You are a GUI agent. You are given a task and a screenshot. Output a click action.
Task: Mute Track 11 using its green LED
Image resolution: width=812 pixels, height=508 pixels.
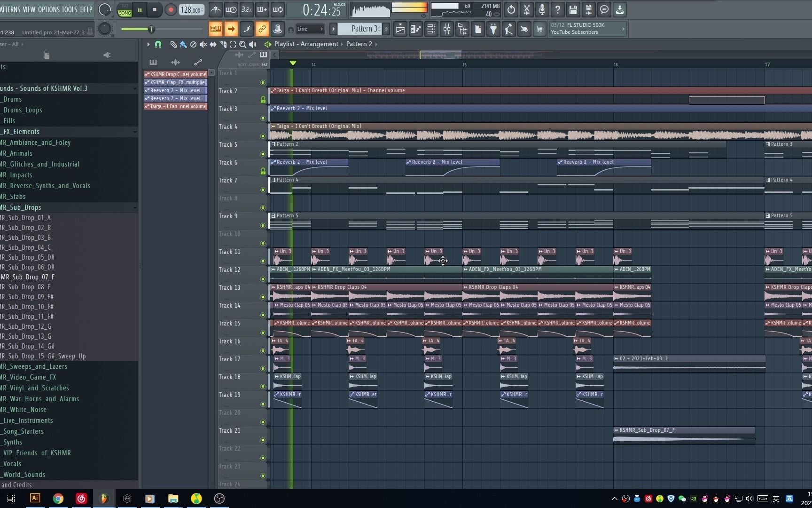click(263, 261)
